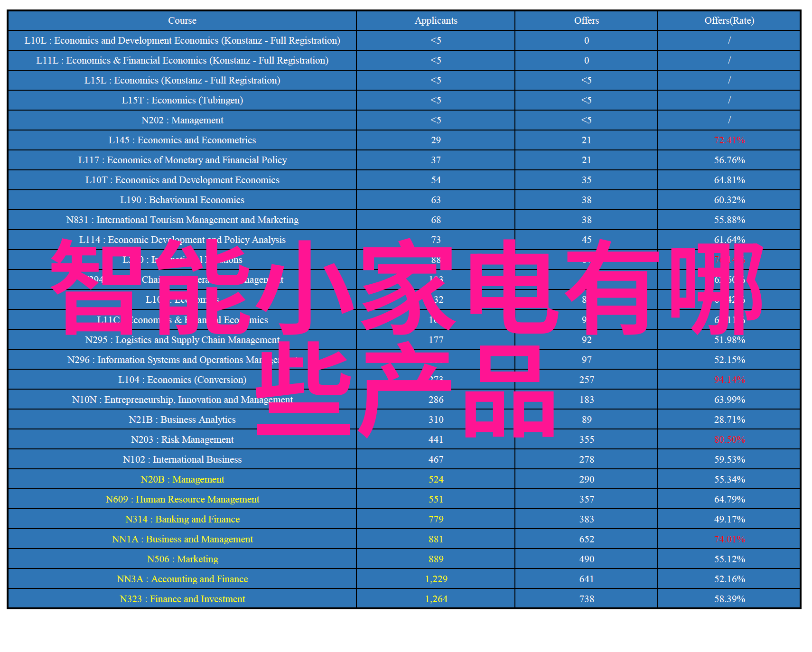Select 'L190 : Behavioural Economics' row label
This screenshot has height=652, width=812.
(x=182, y=200)
